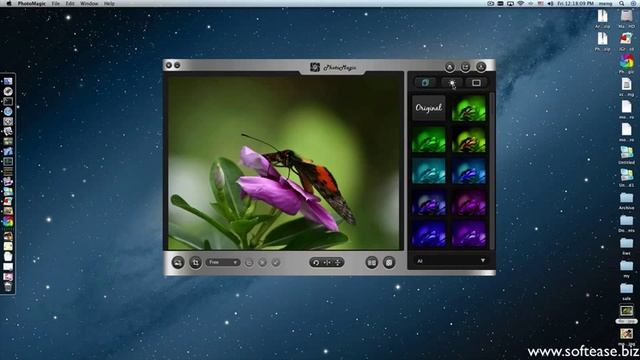Open the Edit menu

click(x=70, y=3)
